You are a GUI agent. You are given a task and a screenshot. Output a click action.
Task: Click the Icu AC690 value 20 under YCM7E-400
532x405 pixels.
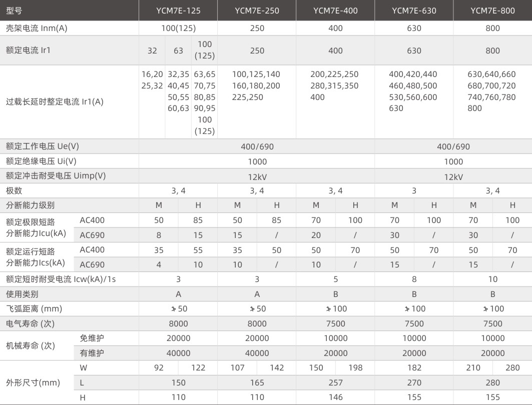(x=316, y=235)
